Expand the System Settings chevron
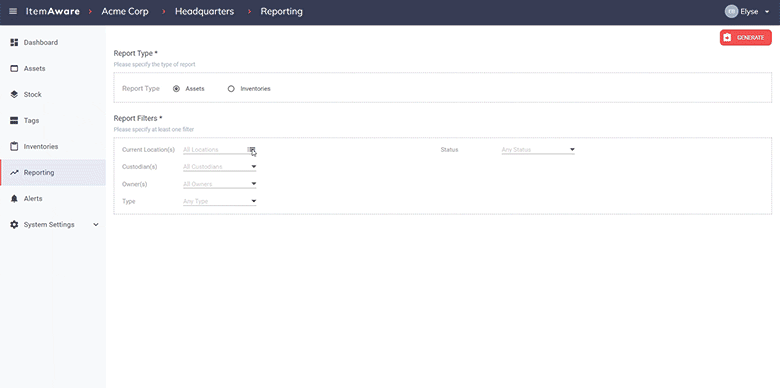The width and height of the screenshot is (780, 388). pyautogui.click(x=96, y=224)
